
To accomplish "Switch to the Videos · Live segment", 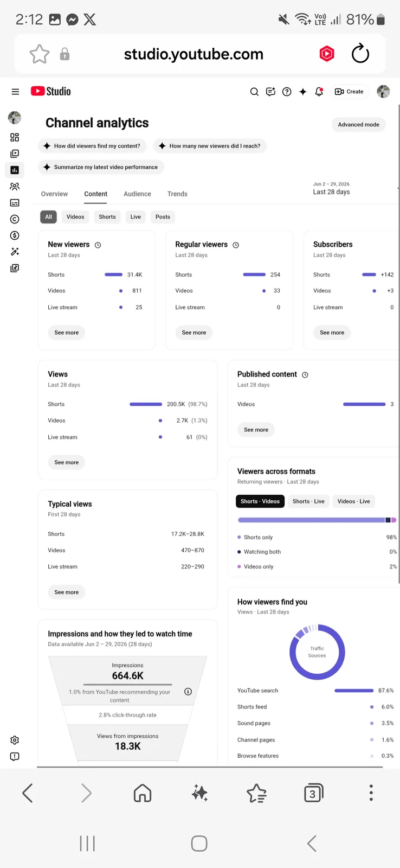I will tap(353, 501).
